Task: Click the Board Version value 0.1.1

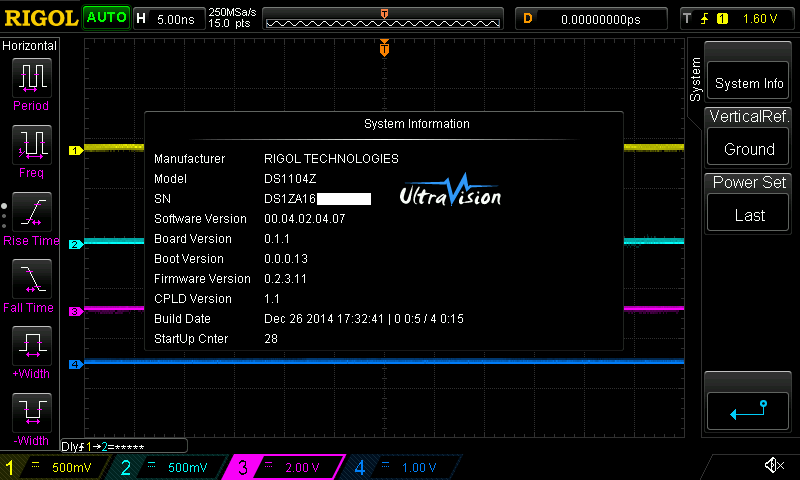Action: 277,239
